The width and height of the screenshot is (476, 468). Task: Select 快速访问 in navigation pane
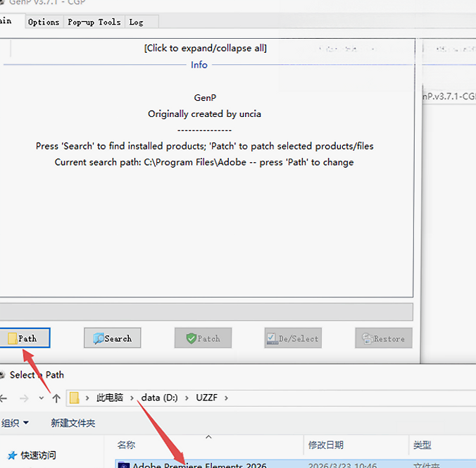[32, 455]
